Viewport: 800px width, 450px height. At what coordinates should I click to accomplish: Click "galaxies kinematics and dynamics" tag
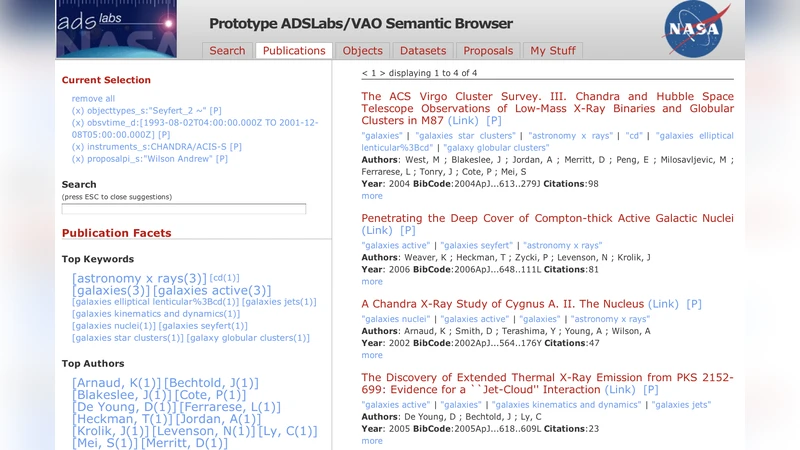pos(566,405)
